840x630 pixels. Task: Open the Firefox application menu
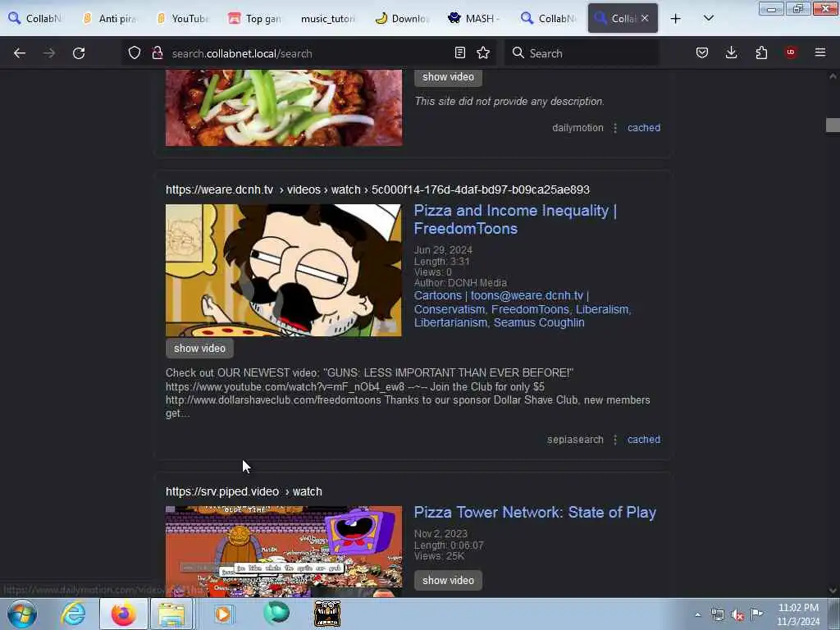click(820, 52)
